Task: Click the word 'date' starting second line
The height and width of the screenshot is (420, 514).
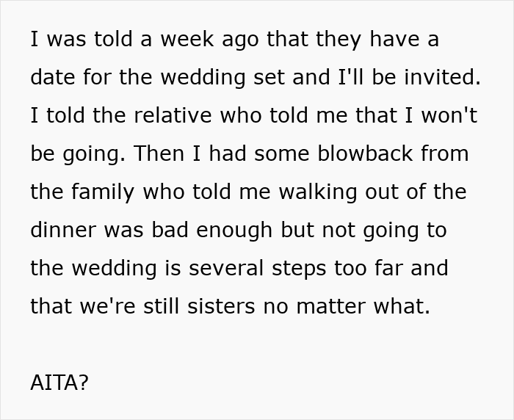Action: pos(52,77)
